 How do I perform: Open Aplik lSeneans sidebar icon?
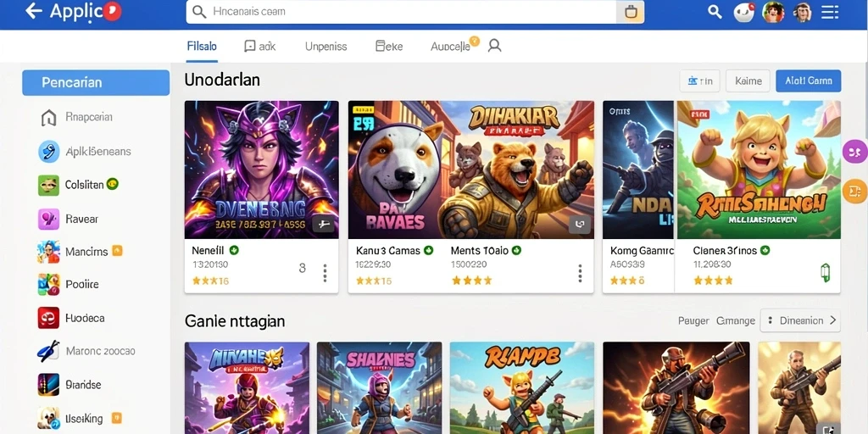[x=48, y=151]
